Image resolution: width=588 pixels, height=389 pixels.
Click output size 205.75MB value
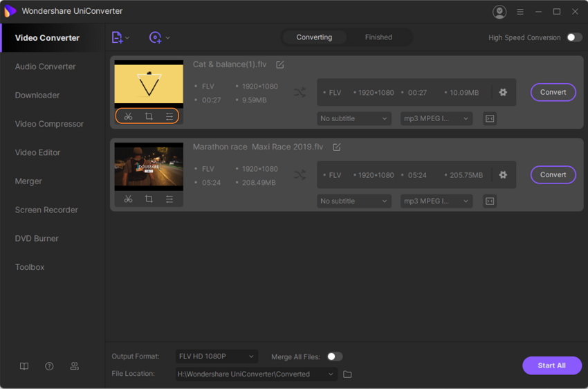466,175
